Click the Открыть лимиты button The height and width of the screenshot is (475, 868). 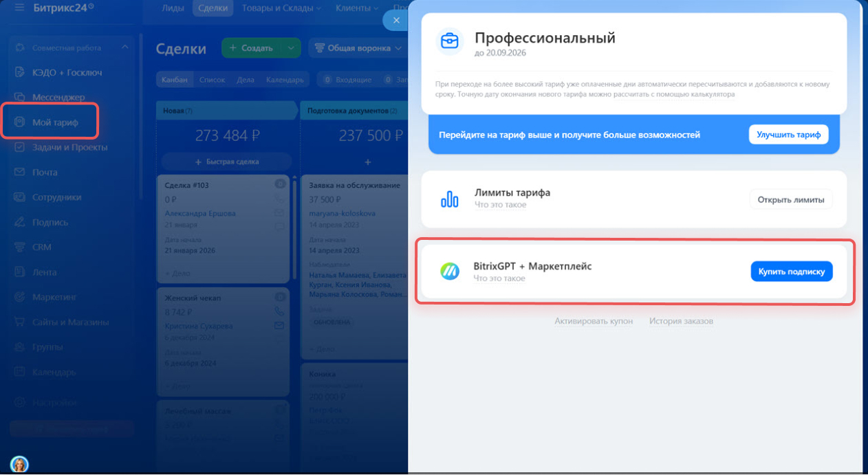point(791,200)
